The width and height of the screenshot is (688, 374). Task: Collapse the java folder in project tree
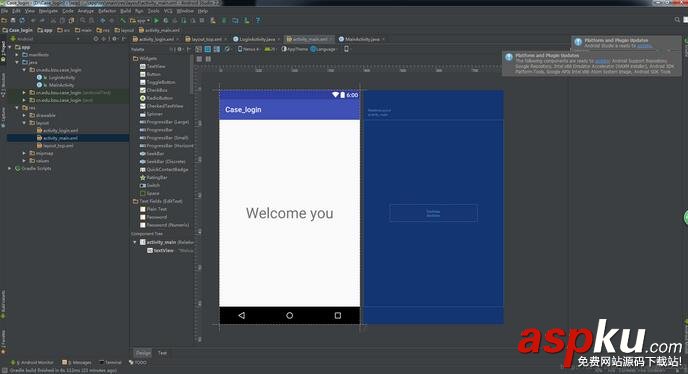[17, 62]
